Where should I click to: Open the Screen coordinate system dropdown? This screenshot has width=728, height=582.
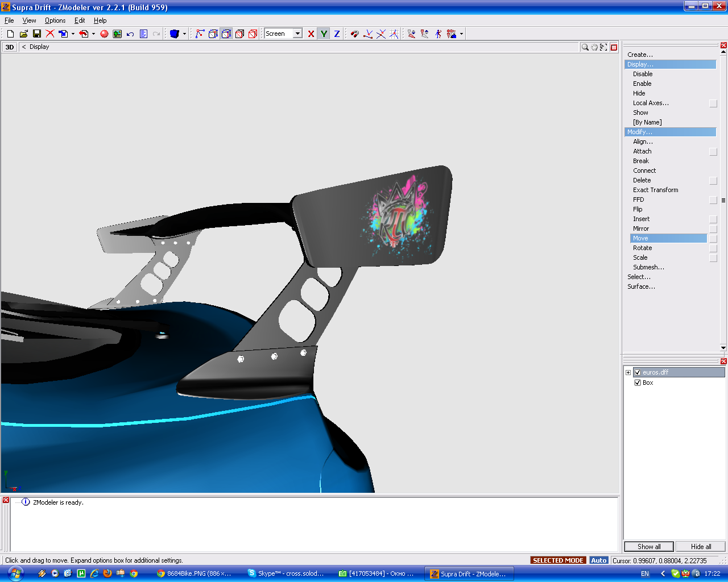(297, 34)
